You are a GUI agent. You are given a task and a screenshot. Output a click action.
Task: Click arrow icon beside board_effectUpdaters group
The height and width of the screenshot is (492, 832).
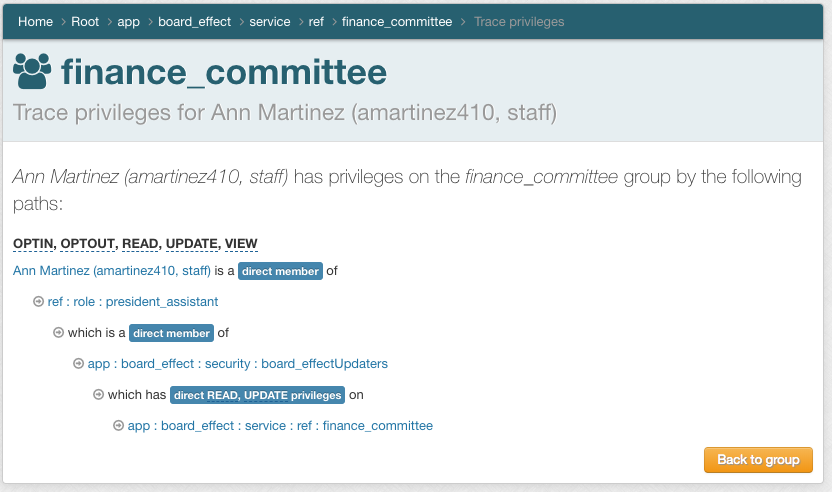click(78, 364)
